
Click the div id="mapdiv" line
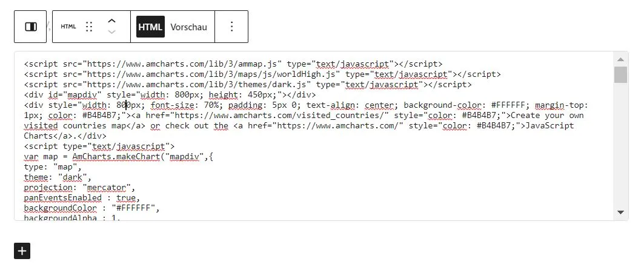170,95
